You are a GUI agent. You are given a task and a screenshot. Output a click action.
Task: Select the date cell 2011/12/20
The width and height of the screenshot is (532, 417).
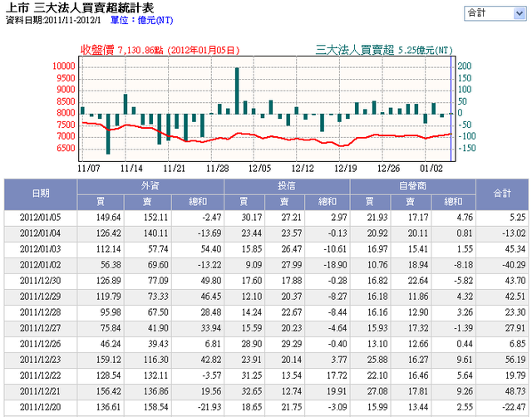pos(41,407)
